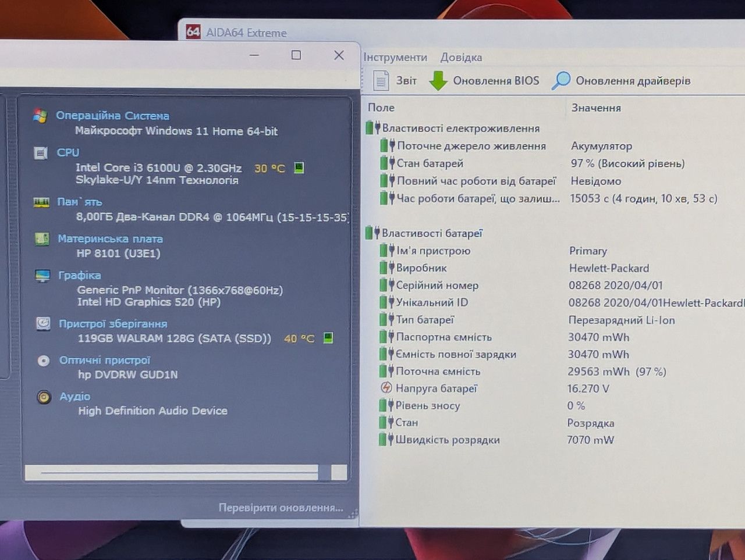The height and width of the screenshot is (560, 745).
Task: Open the Пристрої зберігання link
Action: 113,324
